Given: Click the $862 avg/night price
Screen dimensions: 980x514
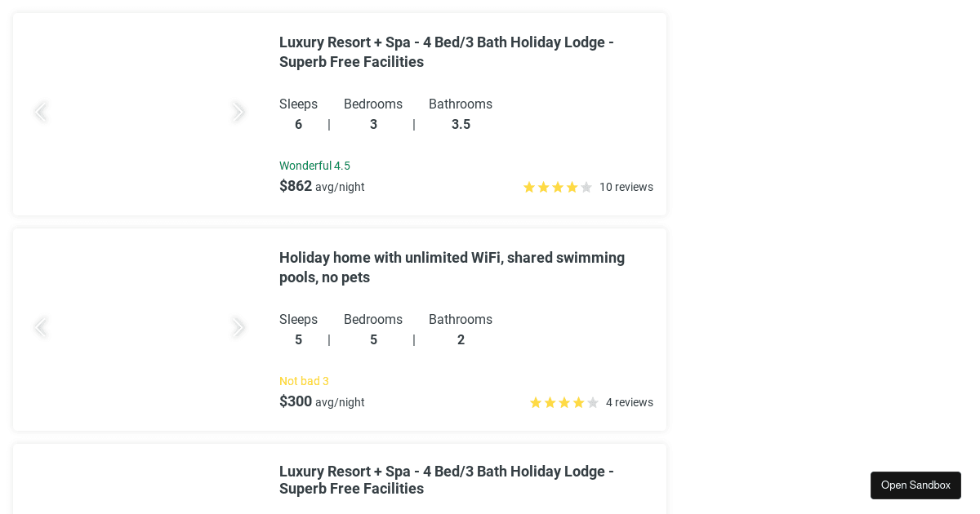Looking at the screenshot, I should 322,186.
